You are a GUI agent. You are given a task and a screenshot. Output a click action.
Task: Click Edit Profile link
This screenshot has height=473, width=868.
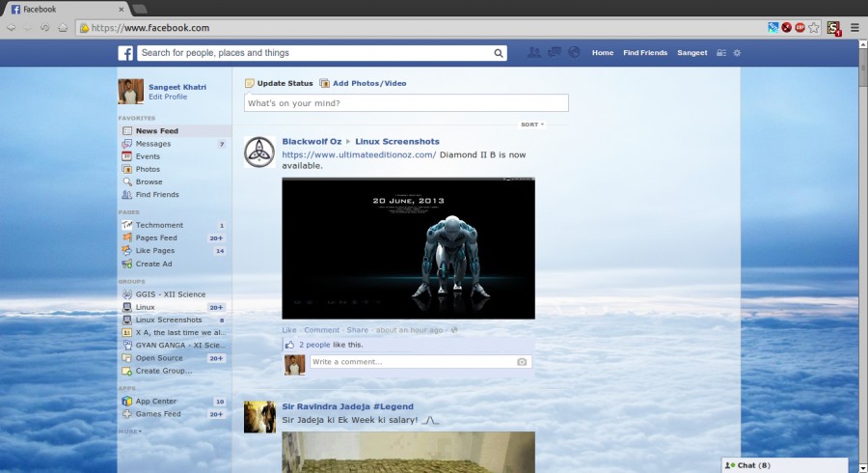[x=168, y=97]
